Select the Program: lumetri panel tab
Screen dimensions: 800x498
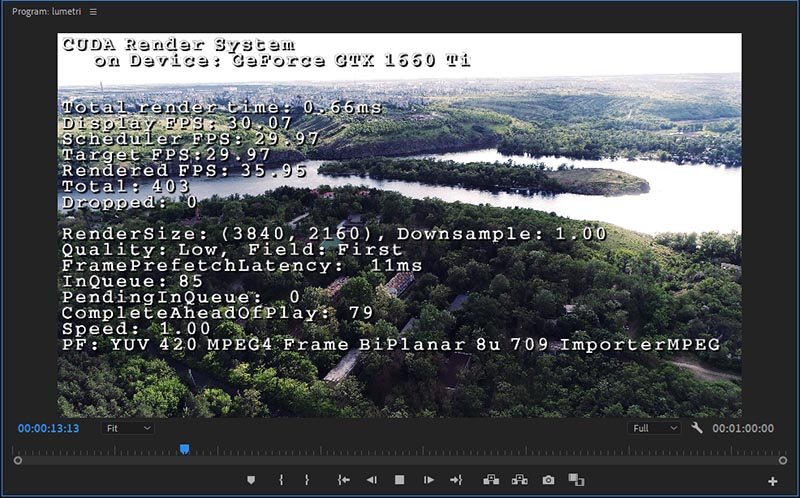pyautogui.click(x=46, y=11)
